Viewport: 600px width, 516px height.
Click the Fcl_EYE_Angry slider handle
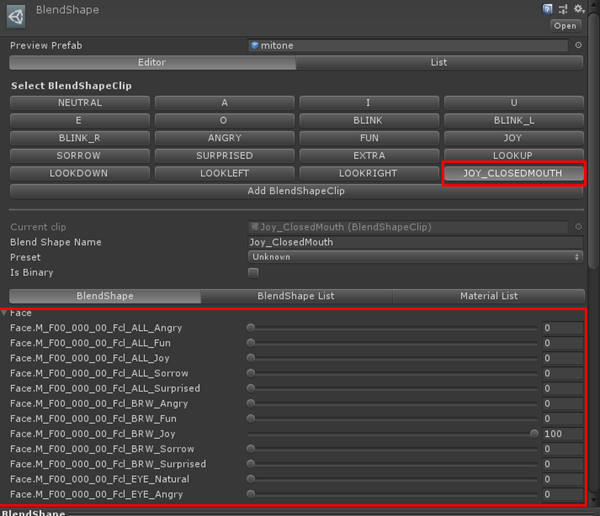[251, 494]
